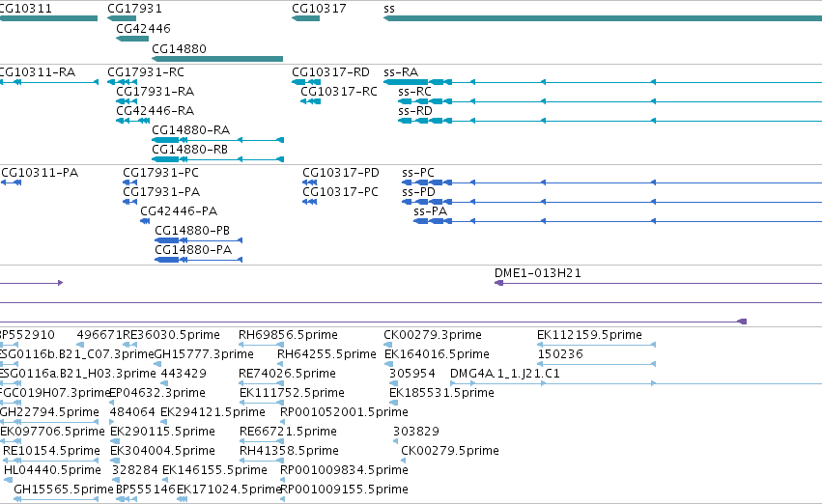Open the 305954 feature label
This screenshot has height=504, width=822.
pyautogui.click(x=412, y=374)
